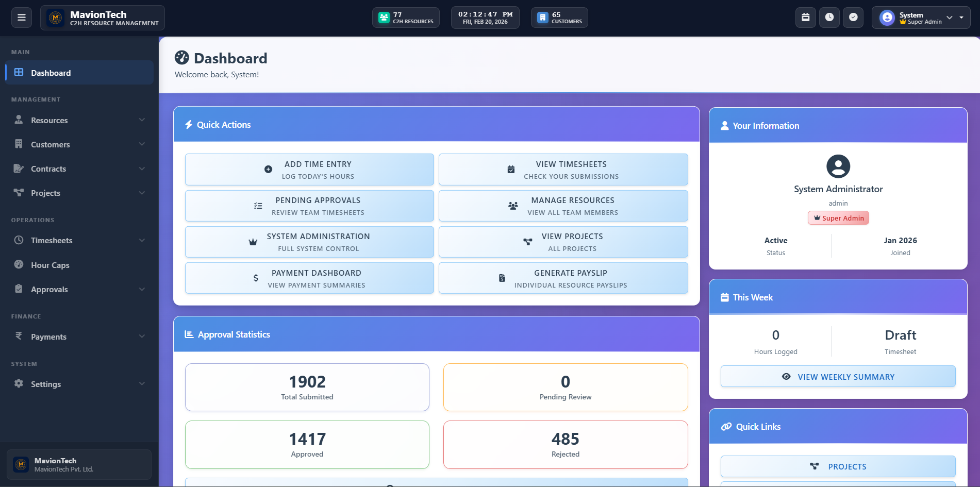
Task: Click the checkmark status icon near the profile
Action: tap(853, 17)
